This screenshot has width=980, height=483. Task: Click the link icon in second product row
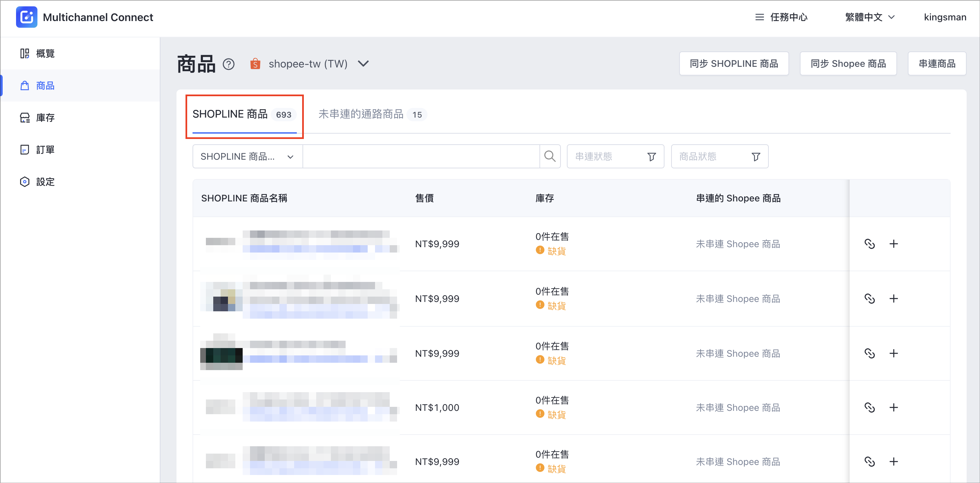point(870,299)
